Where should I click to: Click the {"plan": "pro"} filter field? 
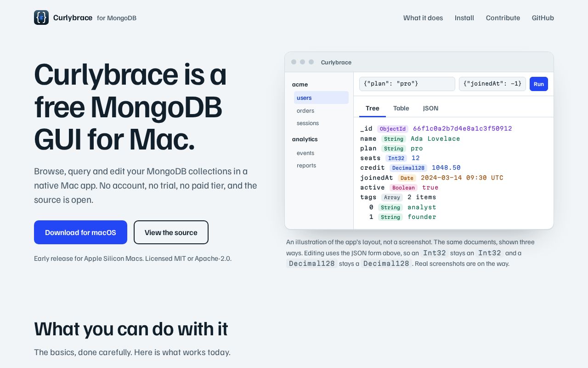coord(407,84)
